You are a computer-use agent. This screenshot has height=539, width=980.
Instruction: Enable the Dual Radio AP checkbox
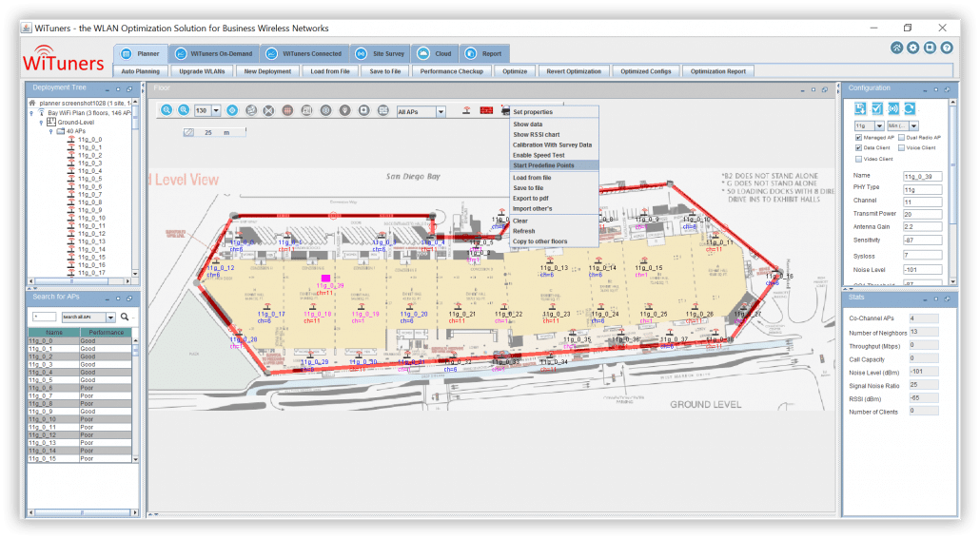901,138
